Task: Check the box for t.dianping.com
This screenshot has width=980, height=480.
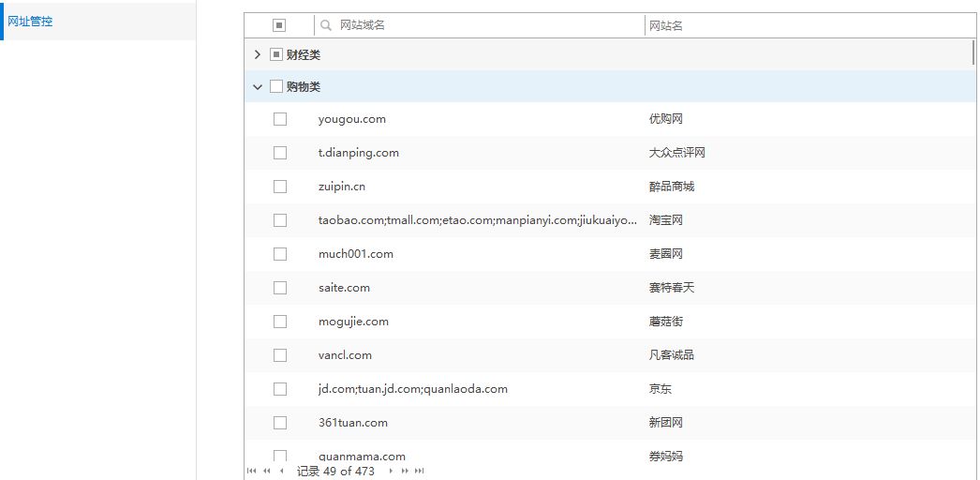Action: coord(280,153)
